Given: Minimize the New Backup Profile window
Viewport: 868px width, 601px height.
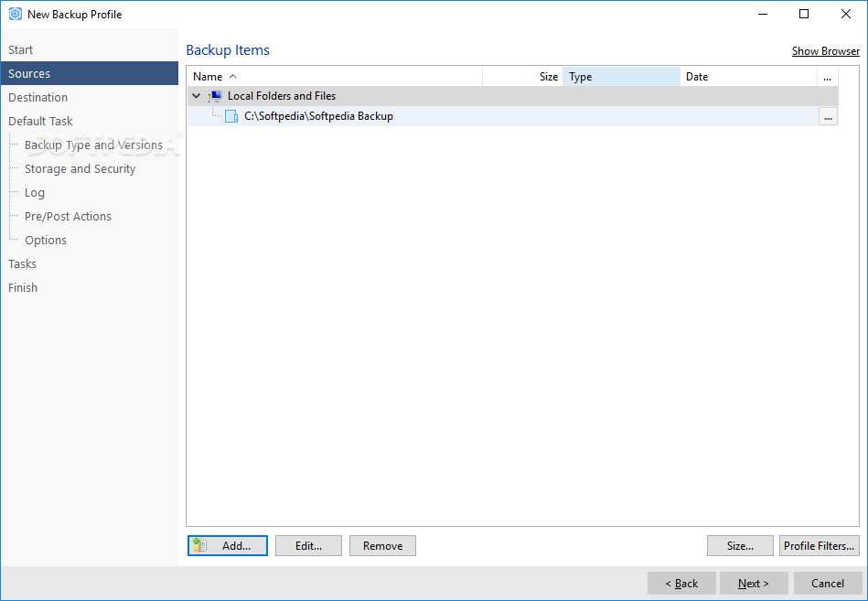Looking at the screenshot, I should click(763, 14).
